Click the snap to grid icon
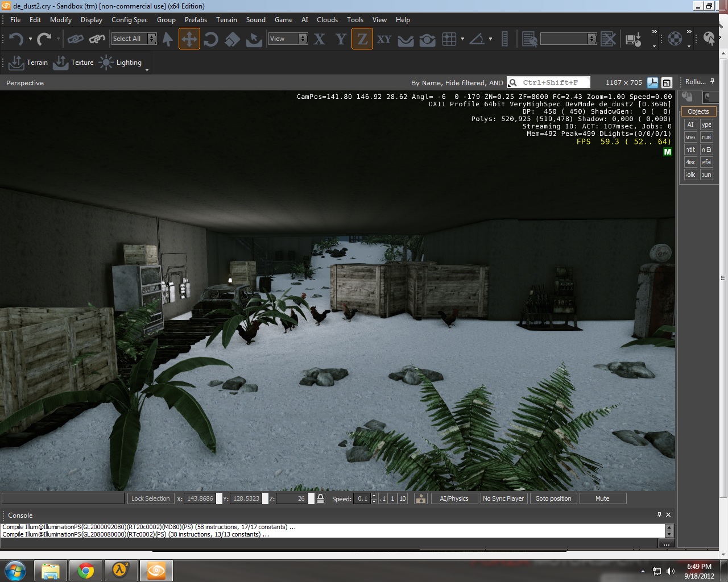 click(449, 39)
